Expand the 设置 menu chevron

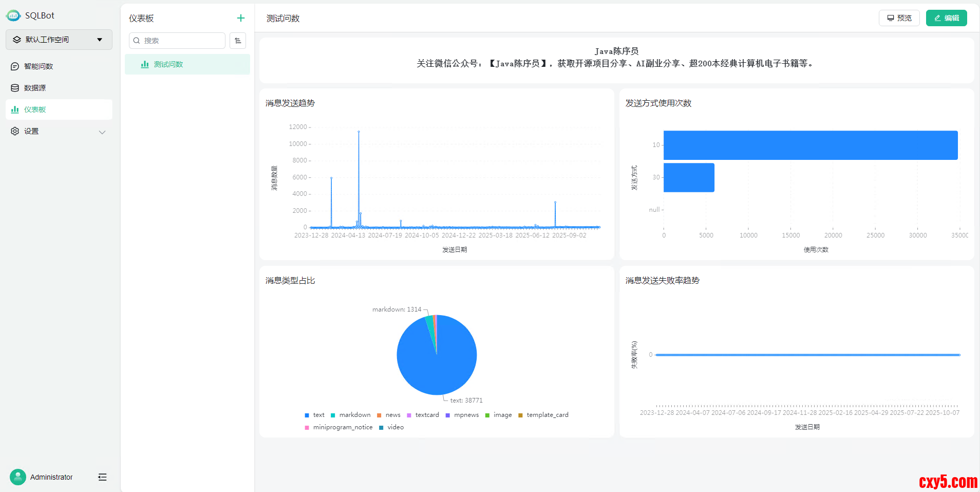pyautogui.click(x=102, y=132)
